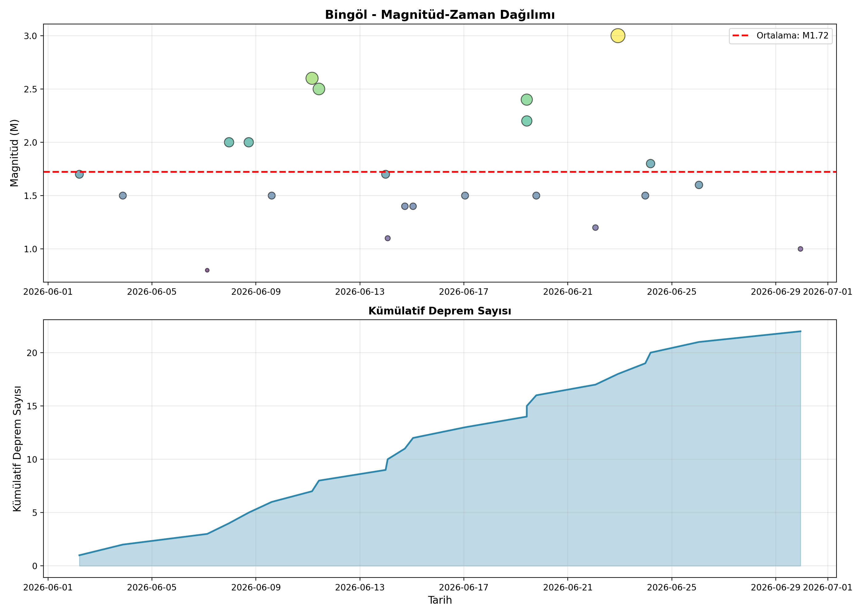
Task: Click the "5" tick label on the cumulative axis
Action: click(x=35, y=513)
